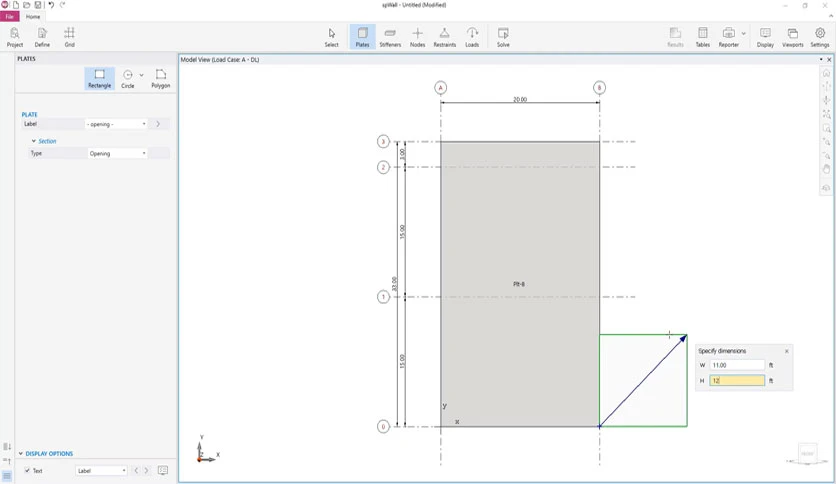Collapse the ribbon with the chevron
The height and width of the screenshot is (484, 836).
pos(831,17)
